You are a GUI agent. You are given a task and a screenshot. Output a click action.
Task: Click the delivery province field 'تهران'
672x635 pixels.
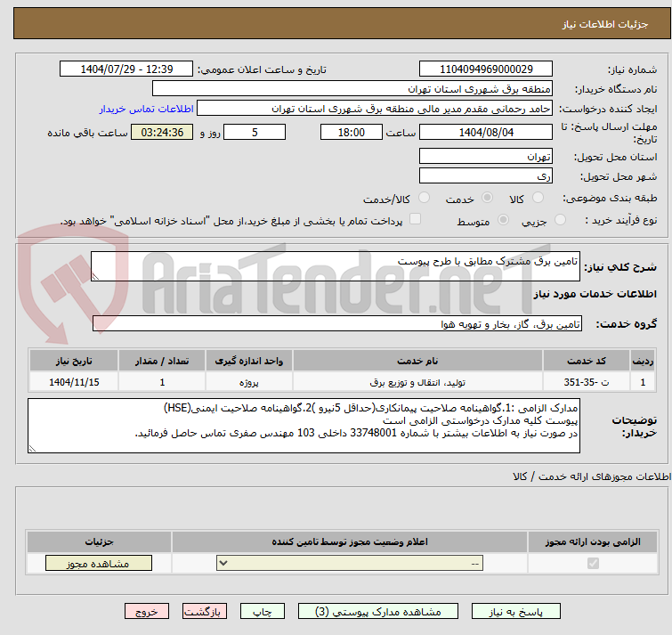486,156
